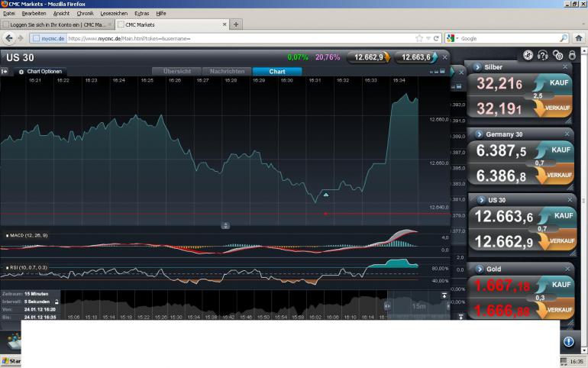Click the 16:35 system tray clock

[x=577, y=362]
